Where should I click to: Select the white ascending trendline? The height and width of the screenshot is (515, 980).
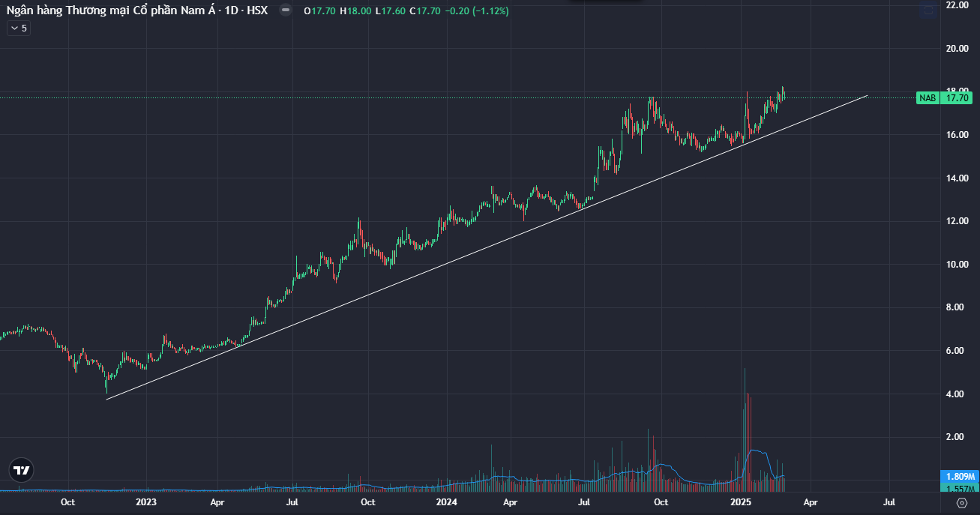(487, 247)
